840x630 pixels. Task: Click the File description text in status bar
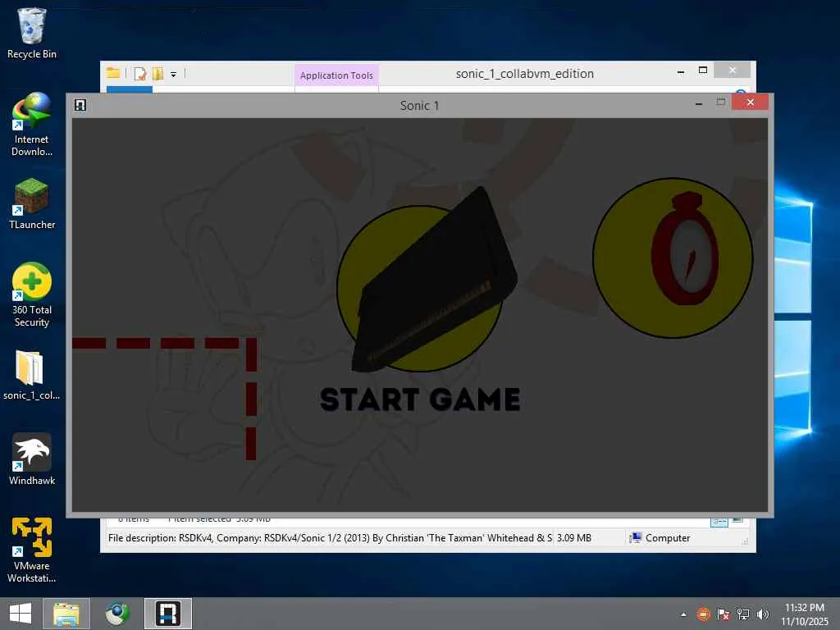(330, 538)
